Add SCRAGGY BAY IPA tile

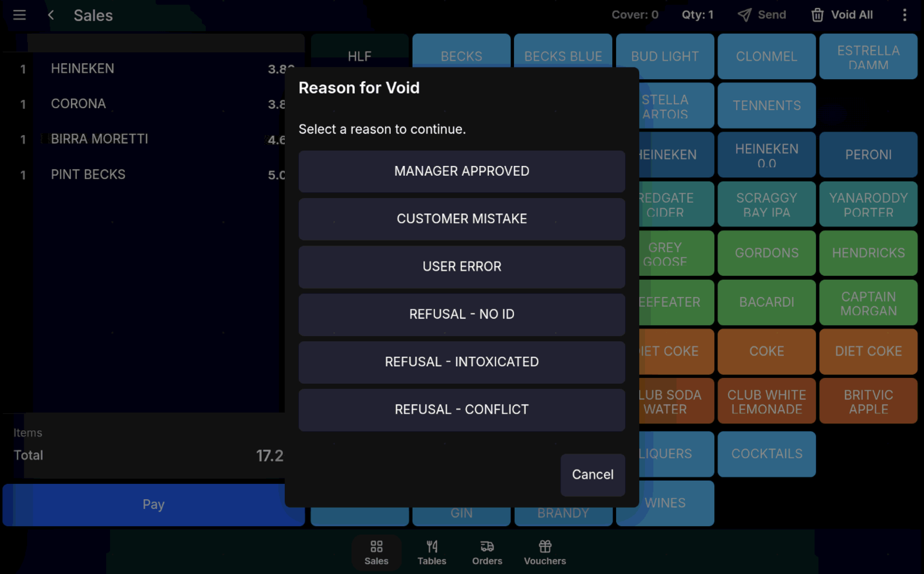[766, 204]
